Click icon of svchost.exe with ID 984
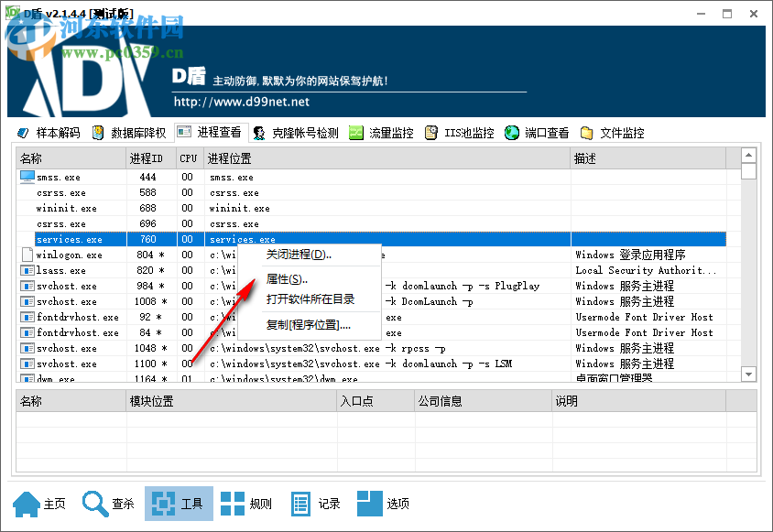This screenshot has width=773, height=532. click(x=27, y=286)
